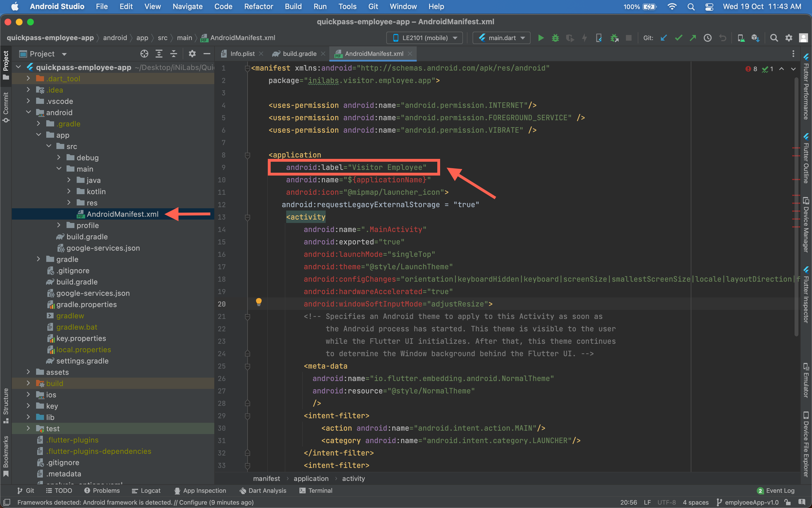Open the Refactor menu
Image resolution: width=812 pixels, height=508 pixels.
[x=258, y=7]
